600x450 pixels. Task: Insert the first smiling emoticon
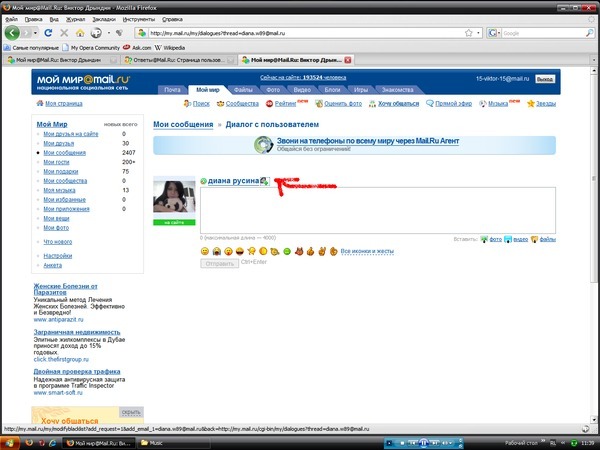tap(205, 251)
